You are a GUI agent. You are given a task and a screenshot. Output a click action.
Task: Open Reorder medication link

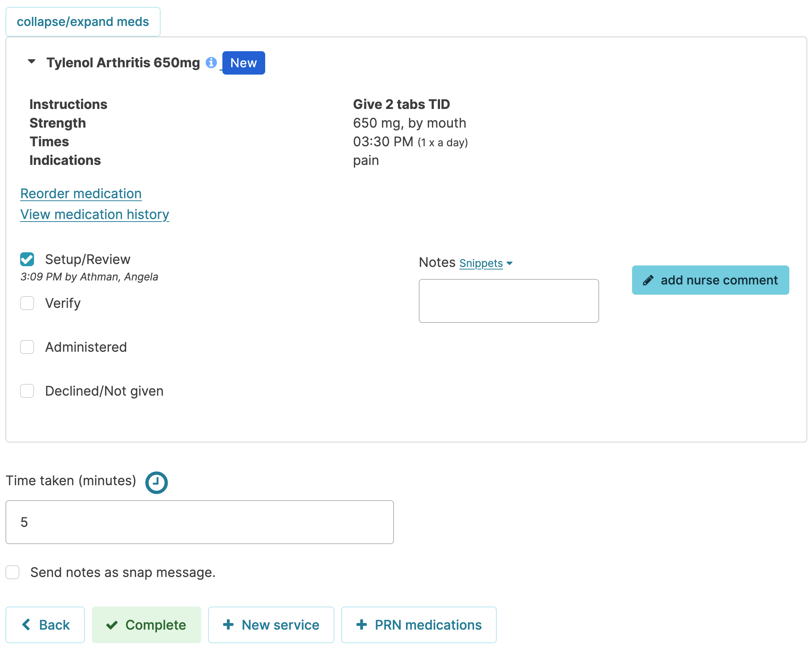click(x=81, y=193)
